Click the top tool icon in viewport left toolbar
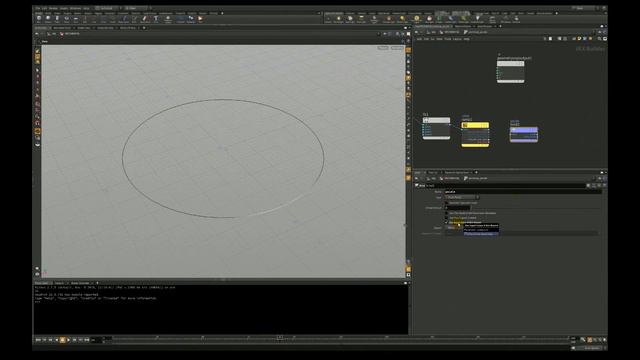The height and width of the screenshot is (360, 640). (x=38, y=51)
